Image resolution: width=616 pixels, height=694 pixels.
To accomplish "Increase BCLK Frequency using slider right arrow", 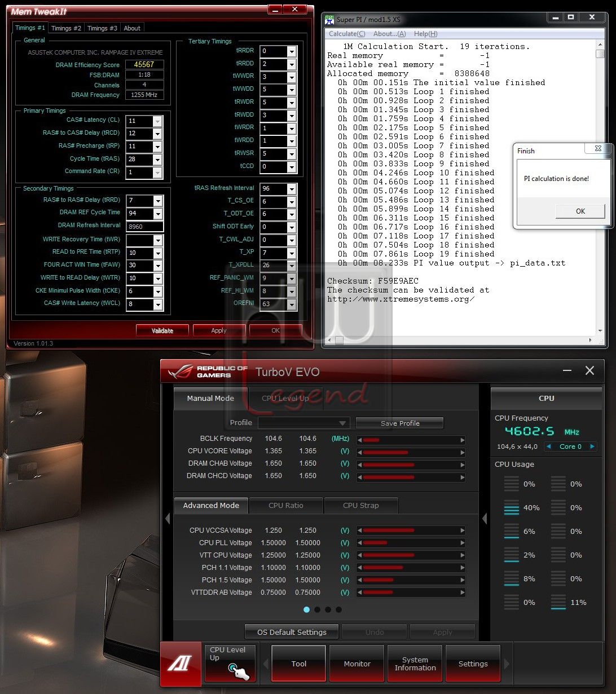I will tap(463, 440).
